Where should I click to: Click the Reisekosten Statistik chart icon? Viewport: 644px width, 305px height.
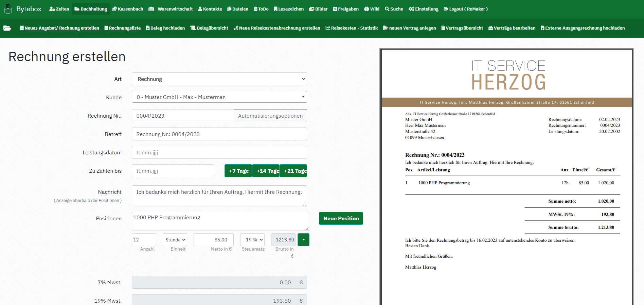click(x=328, y=28)
